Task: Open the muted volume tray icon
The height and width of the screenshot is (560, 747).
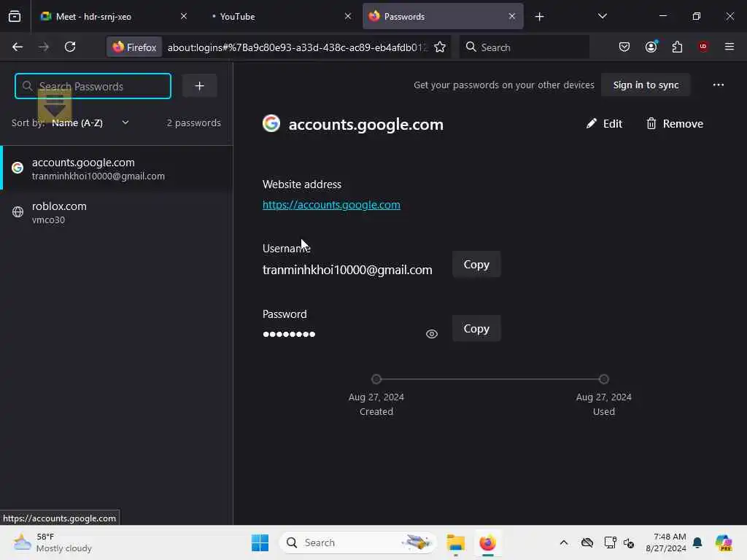Action: [x=629, y=542]
